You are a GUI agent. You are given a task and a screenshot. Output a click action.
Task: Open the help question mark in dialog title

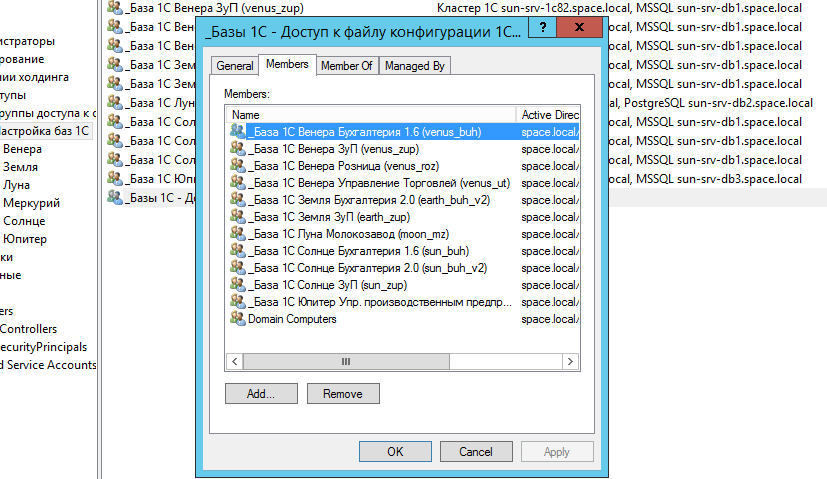542,27
